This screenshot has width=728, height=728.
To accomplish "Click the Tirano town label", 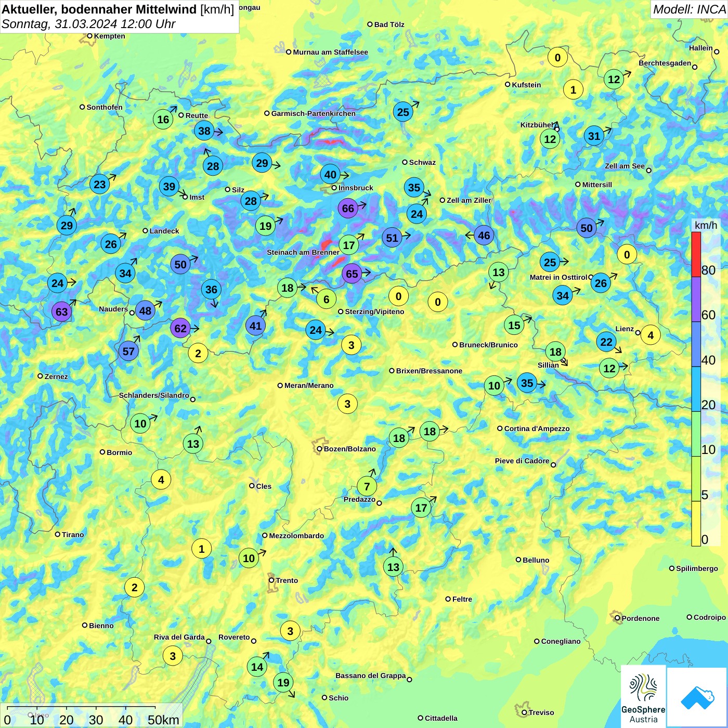I will pos(73,535).
